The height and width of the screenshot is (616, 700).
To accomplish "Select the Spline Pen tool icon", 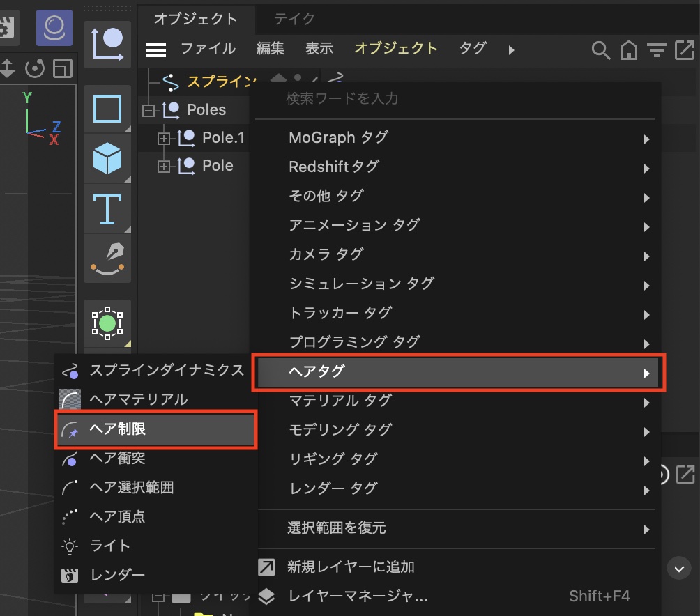I will pyautogui.click(x=107, y=257).
